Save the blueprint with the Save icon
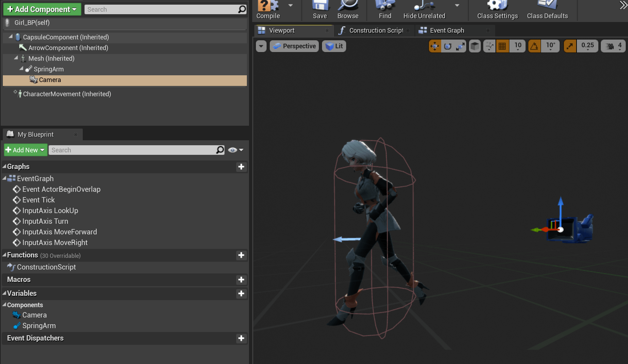628x364 pixels. point(320,6)
